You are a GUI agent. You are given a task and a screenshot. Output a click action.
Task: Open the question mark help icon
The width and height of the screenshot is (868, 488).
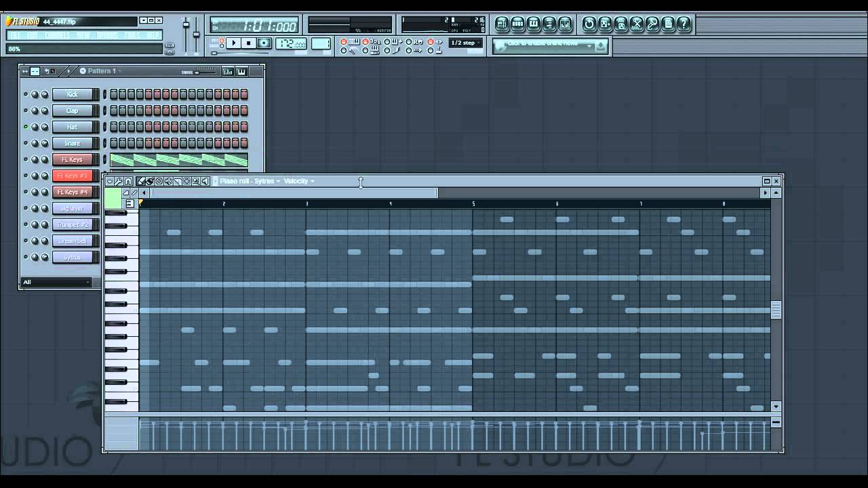[683, 24]
